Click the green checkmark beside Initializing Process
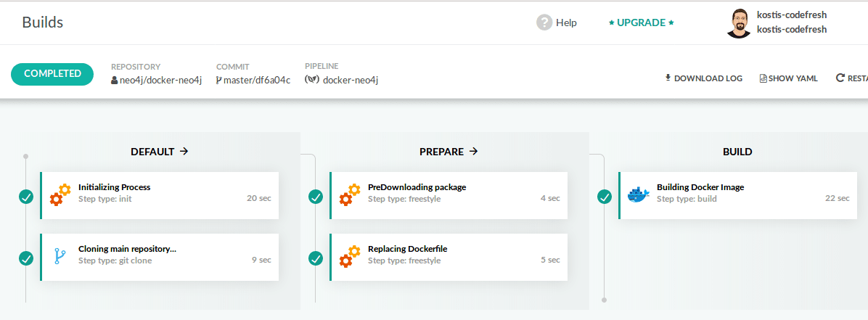The image size is (868, 320). pyautogui.click(x=26, y=197)
